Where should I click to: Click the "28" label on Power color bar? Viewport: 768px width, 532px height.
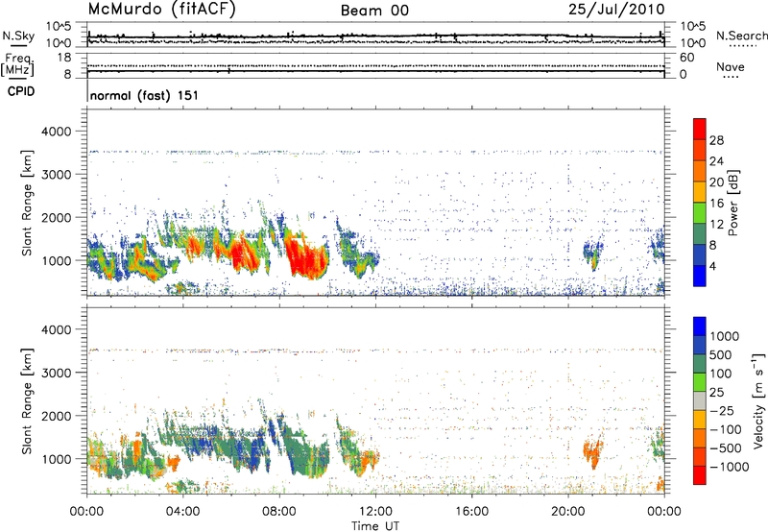tap(716, 140)
